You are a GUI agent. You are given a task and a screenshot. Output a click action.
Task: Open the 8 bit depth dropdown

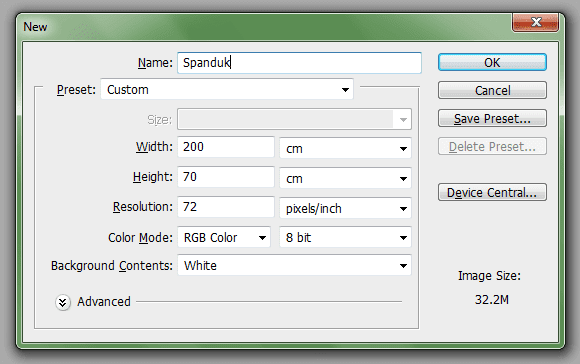(x=345, y=237)
